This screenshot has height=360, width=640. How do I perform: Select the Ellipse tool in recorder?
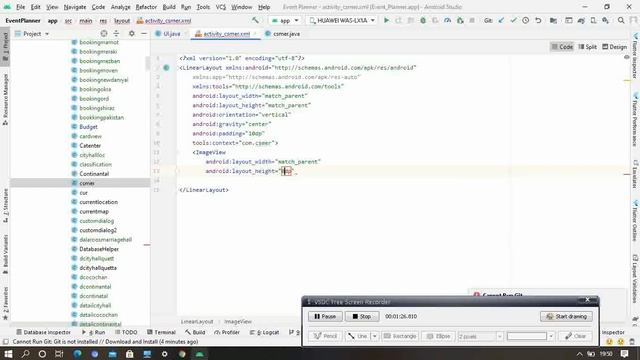(x=438, y=336)
